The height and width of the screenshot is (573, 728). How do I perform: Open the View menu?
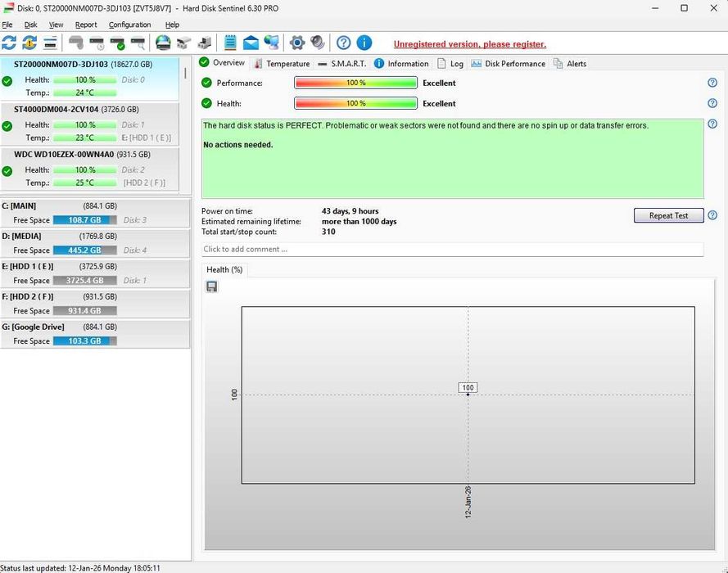pos(57,25)
